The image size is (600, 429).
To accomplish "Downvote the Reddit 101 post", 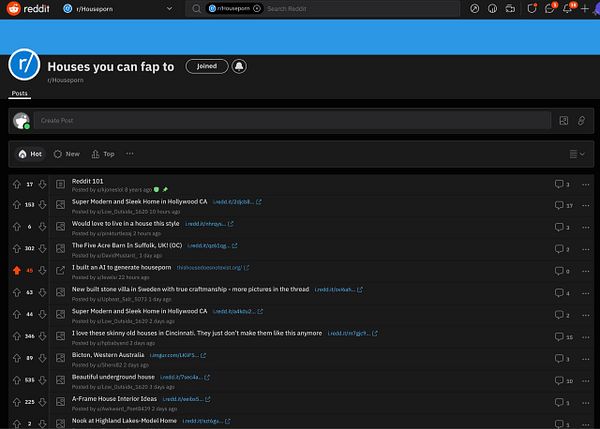I will point(42,184).
